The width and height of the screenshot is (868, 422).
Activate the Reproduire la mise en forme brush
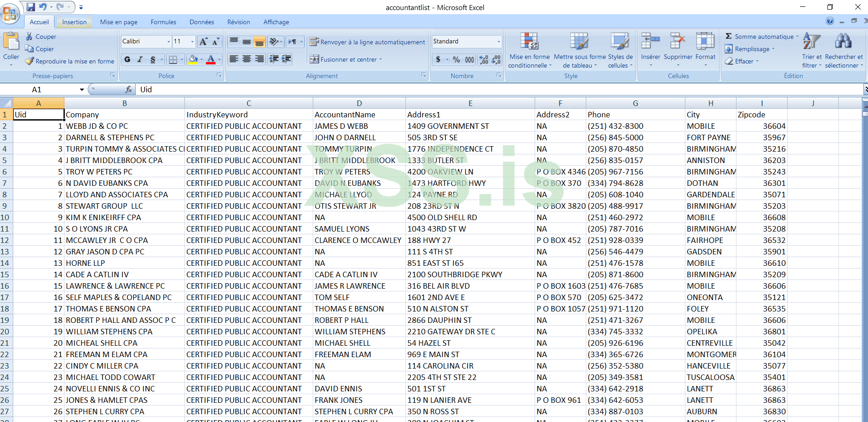pos(70,61)
